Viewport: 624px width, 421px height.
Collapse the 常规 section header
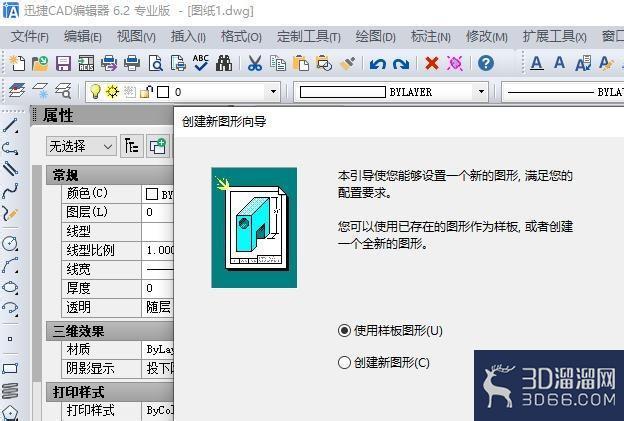click(x=110, y=175)
